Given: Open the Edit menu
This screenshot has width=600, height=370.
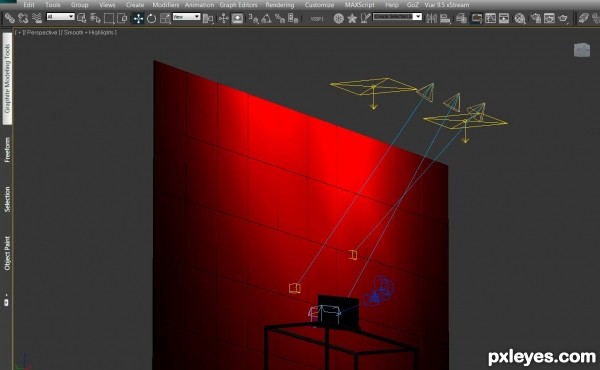Looking at the screenshot, I should click(29, 5).
